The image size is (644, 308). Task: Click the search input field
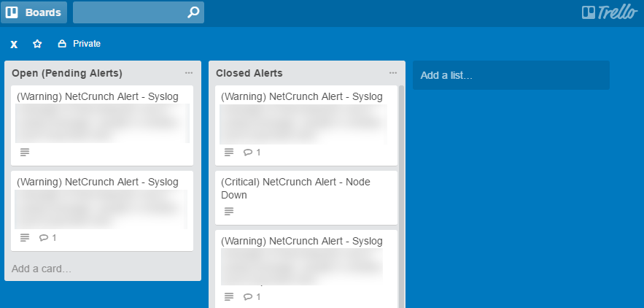pos(139,12)
